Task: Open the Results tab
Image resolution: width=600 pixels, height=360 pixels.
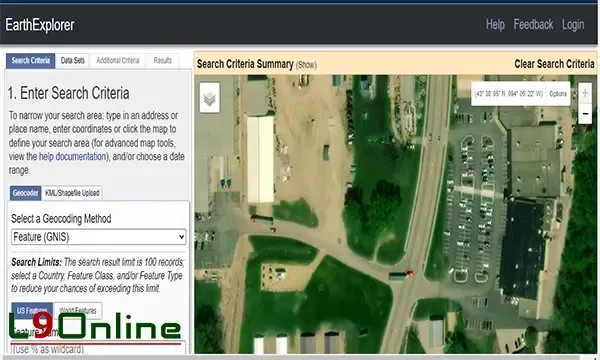Action: (x=163, y=60)
